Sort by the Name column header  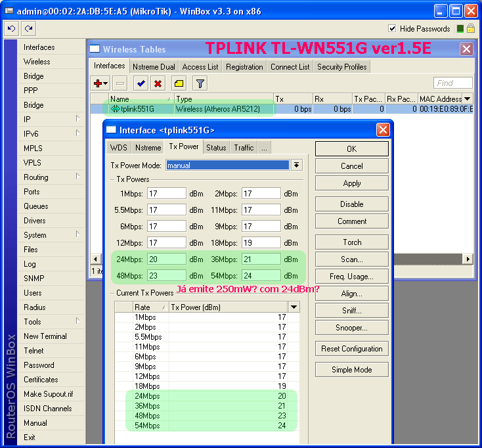pyautogui.click(x=141, y=99)
